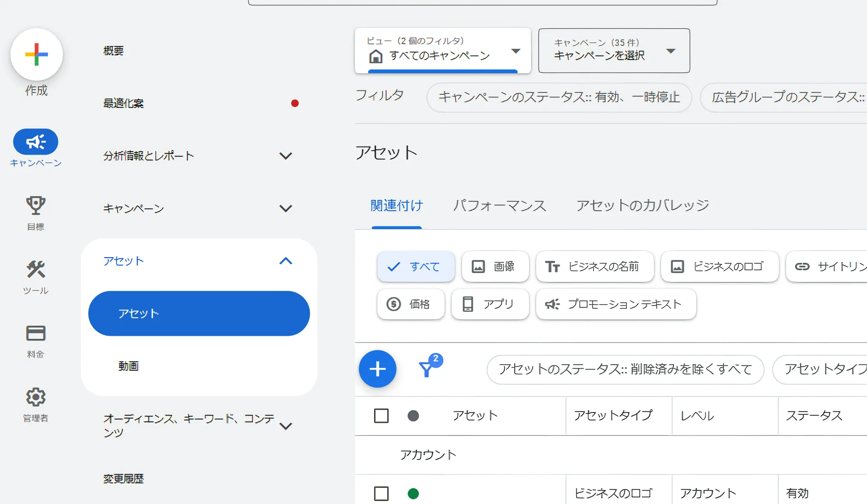Click 広告グループのステータス filter chip
The height and width of the screenshot is (504, 867).
pyautogui.click(x=783, y=97)
